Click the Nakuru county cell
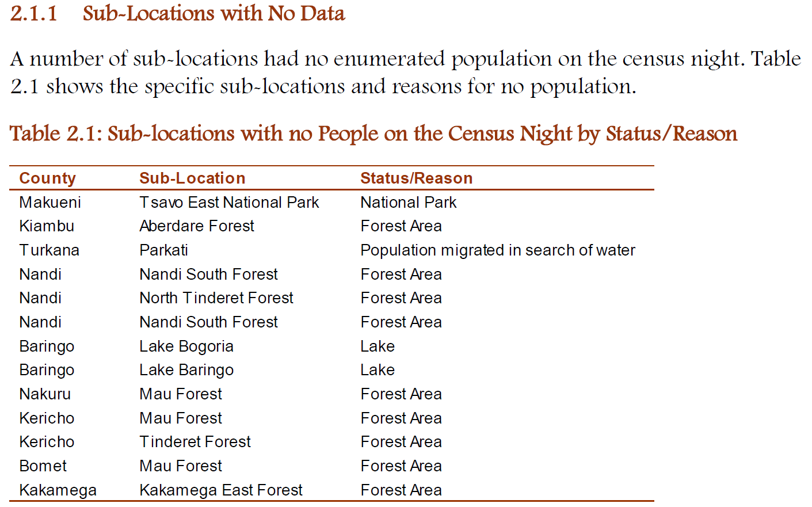The image size is (812, 507). click(x=45, y=394)
